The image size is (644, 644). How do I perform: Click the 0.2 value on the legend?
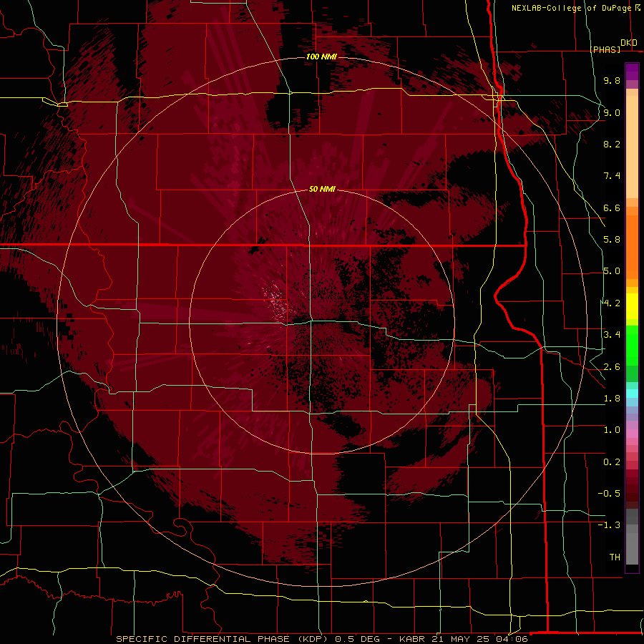(x=612, y=462)
